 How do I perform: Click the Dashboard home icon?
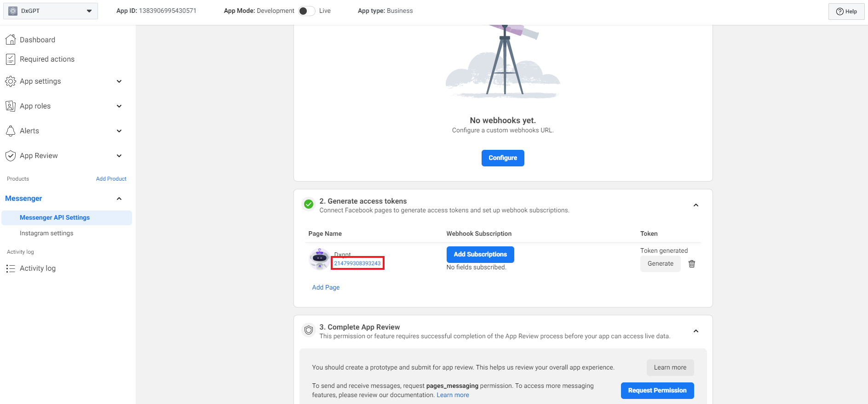[x=11, y=40]
